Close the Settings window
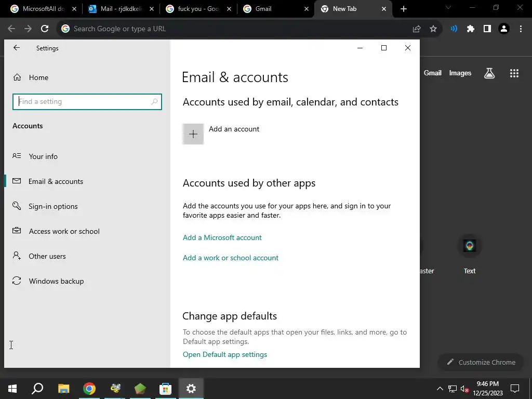This screenshot has height=399, width=532. coord(408,48)
